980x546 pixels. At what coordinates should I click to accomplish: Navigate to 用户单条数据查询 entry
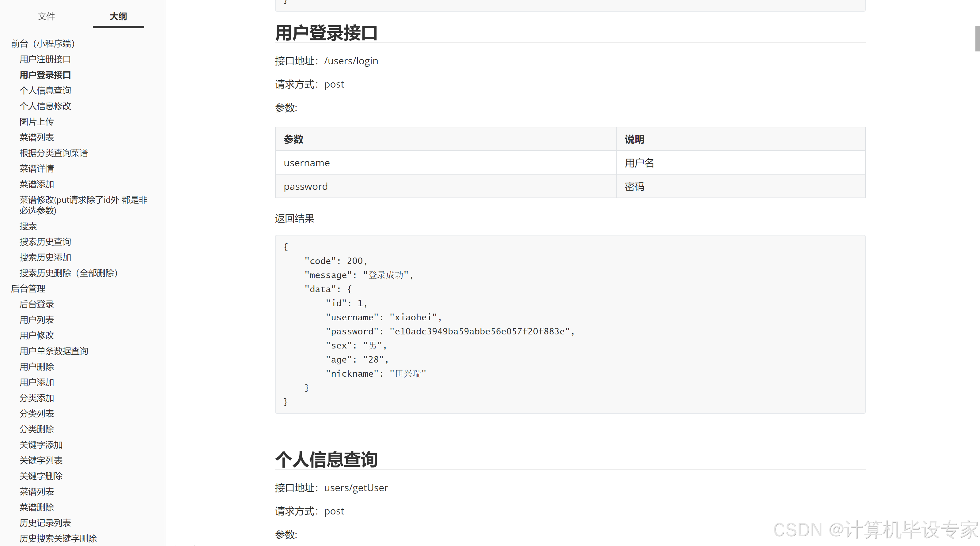click(x=54, y=351)
